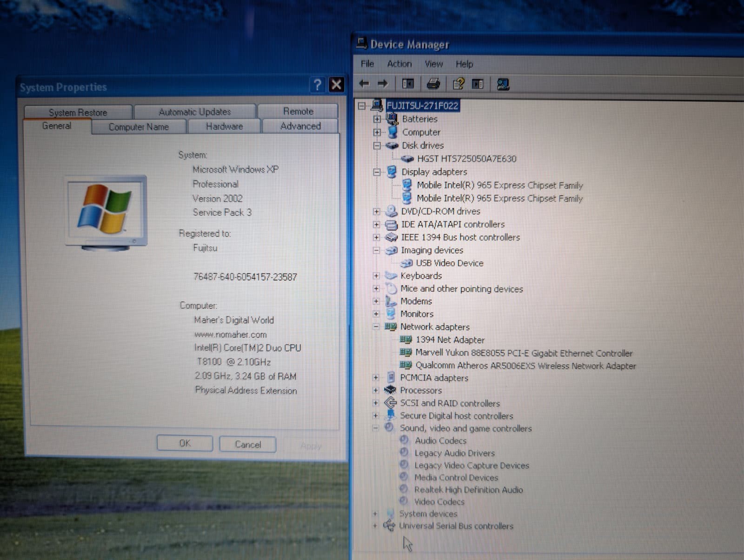Click the System Properties help question mark button

[317, 85]
